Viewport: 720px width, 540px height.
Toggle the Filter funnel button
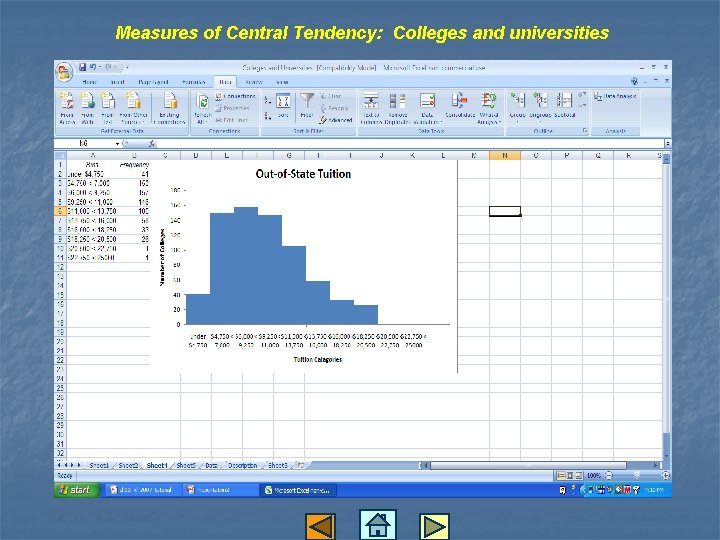click(x=307, y=106)
